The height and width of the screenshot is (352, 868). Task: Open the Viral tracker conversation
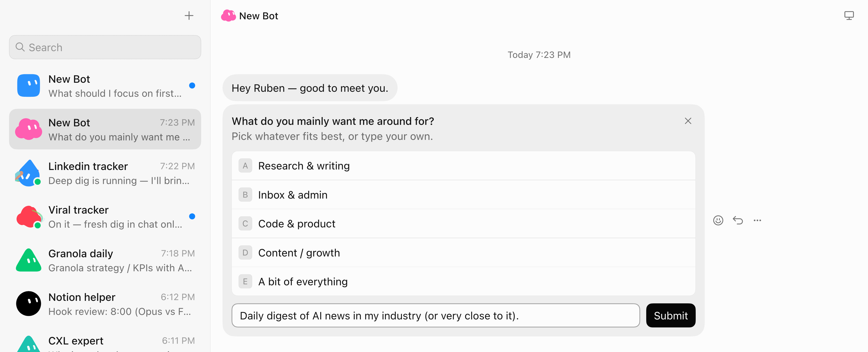(105, 216)
